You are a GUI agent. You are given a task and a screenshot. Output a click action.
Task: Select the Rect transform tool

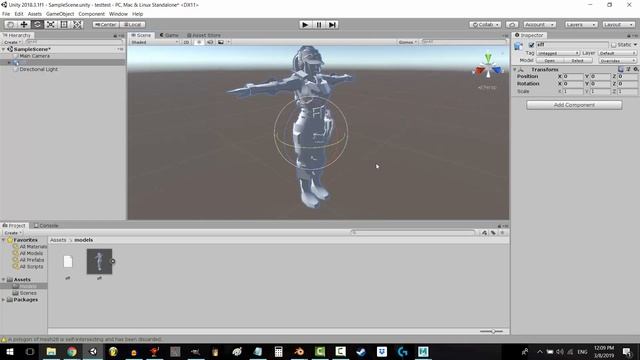tap(64, 24)
